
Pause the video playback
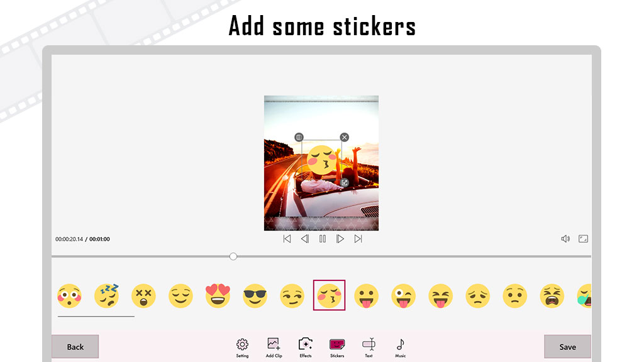(x=323, y=239)
